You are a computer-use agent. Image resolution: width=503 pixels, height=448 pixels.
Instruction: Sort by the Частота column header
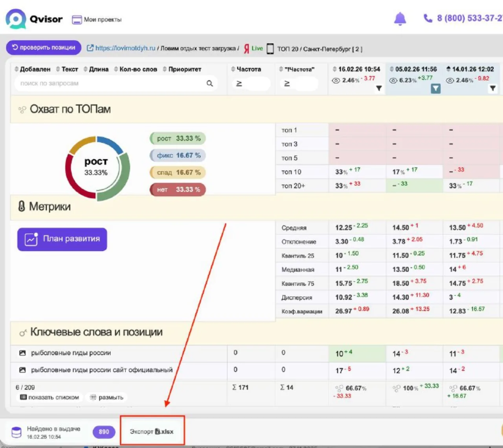[x=246, y=69]
